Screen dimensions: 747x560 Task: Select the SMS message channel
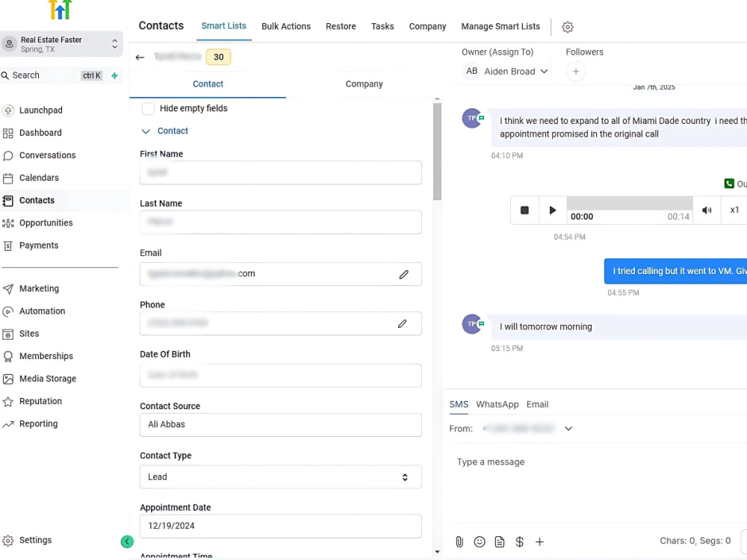click(459, 404)
